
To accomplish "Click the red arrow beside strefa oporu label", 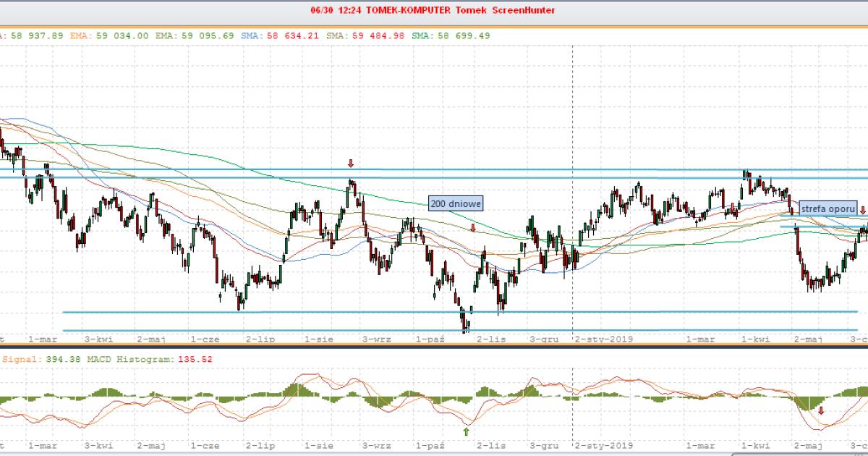I will pos(862,211).
